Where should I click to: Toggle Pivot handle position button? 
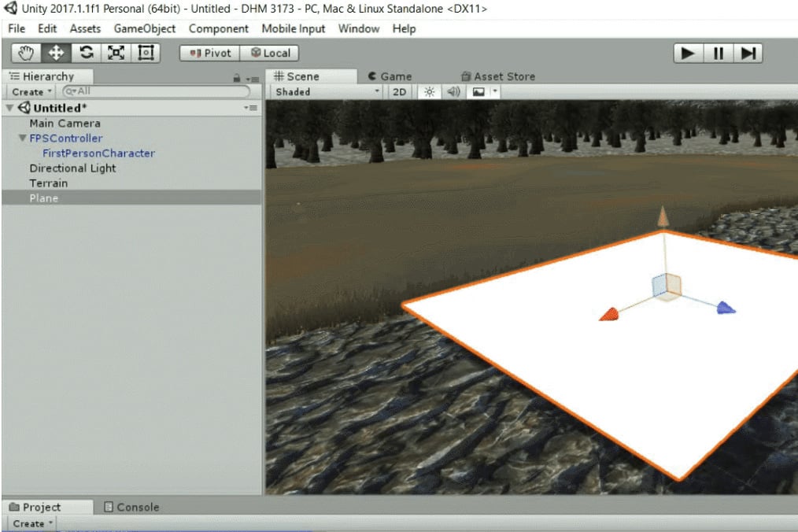click(210, 53)
